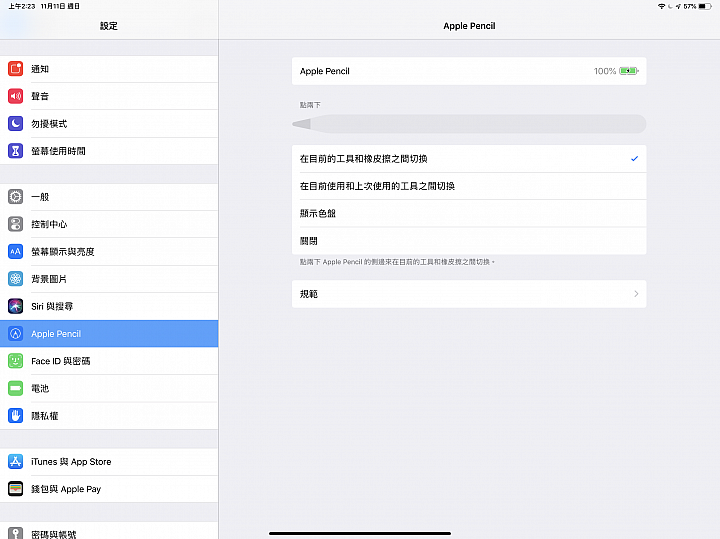
Task: Open the 控制中心 toggle icon
Action: tap(16, 224)
